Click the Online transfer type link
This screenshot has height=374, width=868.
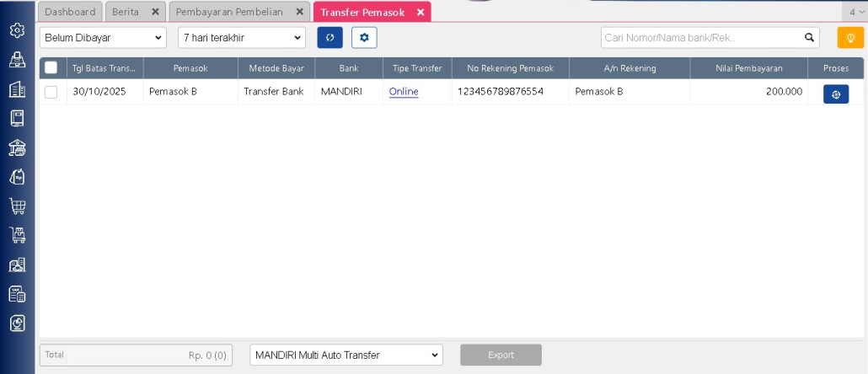(x=404, y=92)
